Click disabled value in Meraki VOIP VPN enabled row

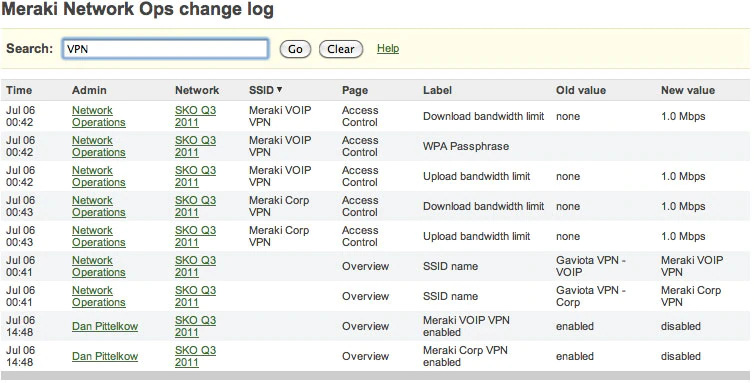tap(680, 326)
